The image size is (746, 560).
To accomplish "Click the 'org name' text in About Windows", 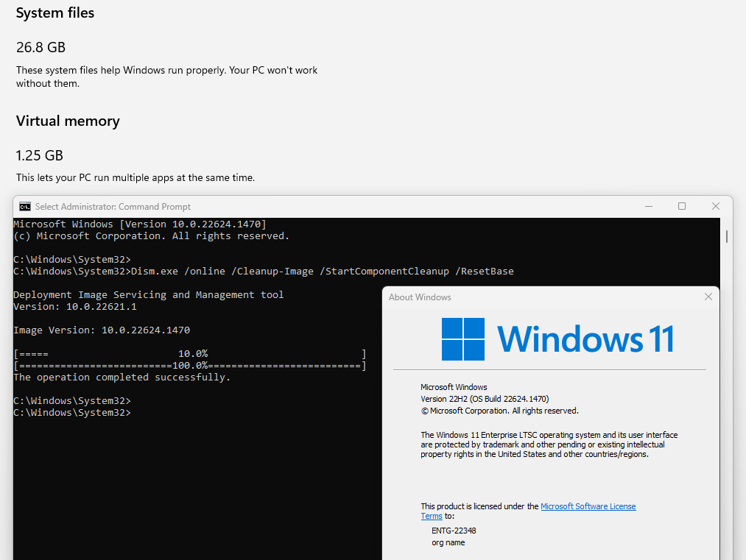I will click(x=448, y=542).
